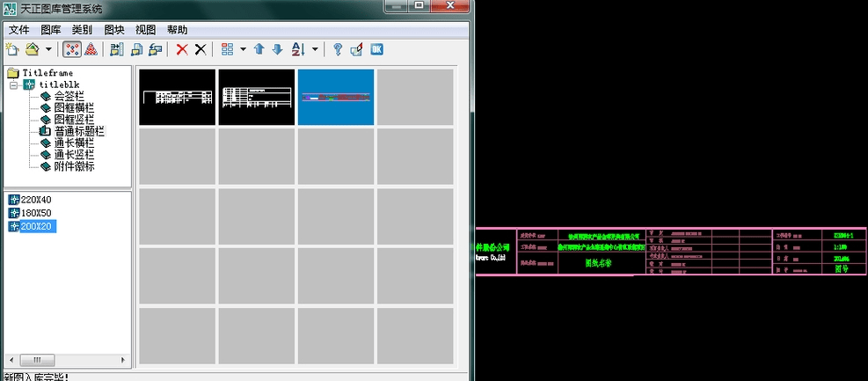This screenshot has width=868, height=381.
Task: Click the icon beside 200X20 entry
Action: point(14,226)
